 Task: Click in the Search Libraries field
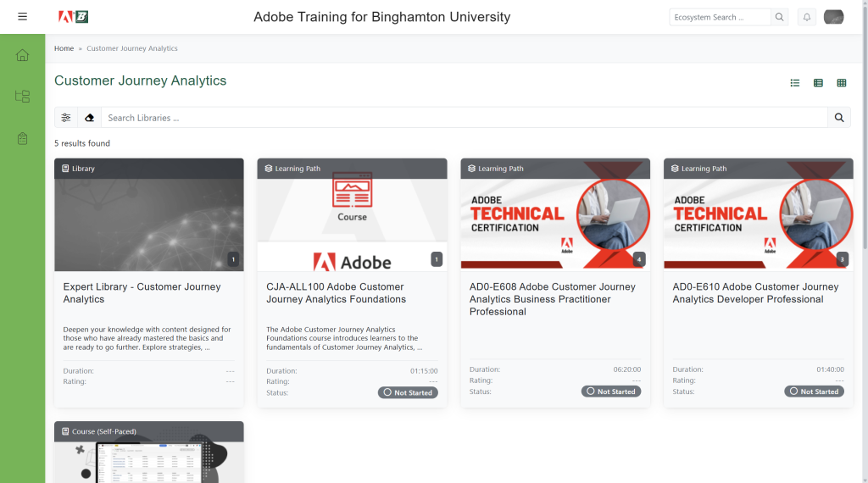[464, 118]
